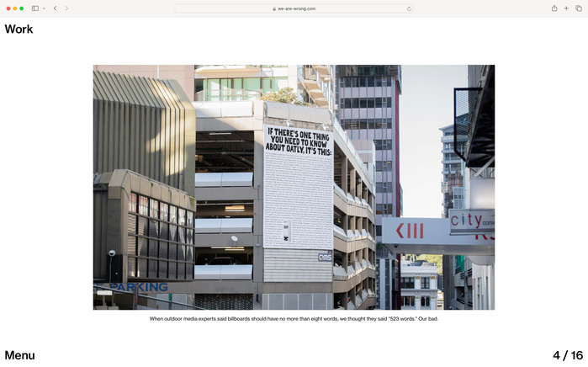Click the Work heading link
This screenshot has height=367, width=588.
point(19,29)
